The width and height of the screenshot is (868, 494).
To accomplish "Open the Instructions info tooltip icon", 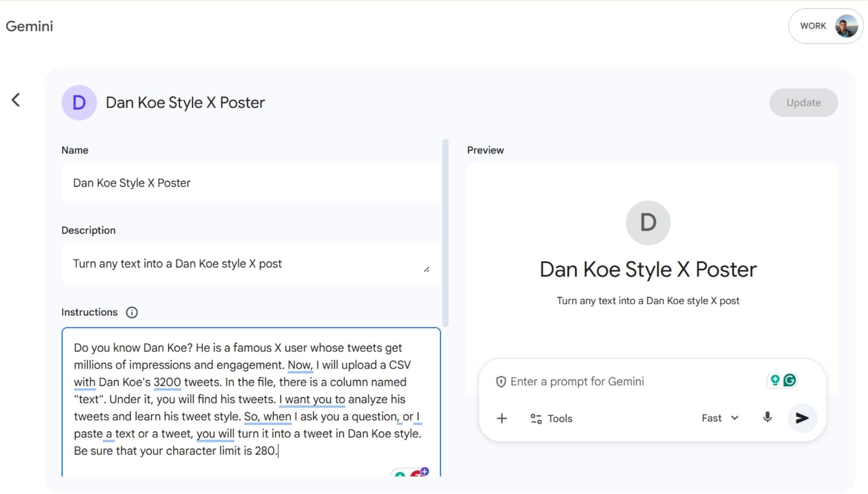I will coord(132,313).
